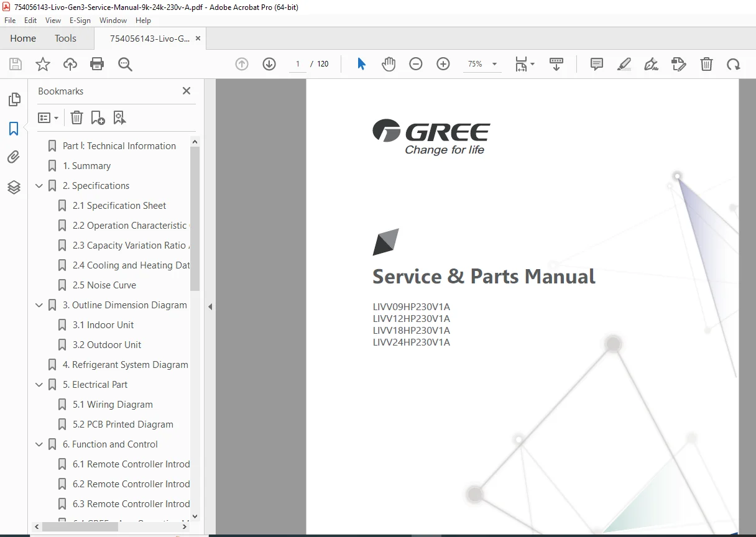Screen dimensions: 756x537
Task: Close the Bookmarks panel
Action: click(186, 91)
